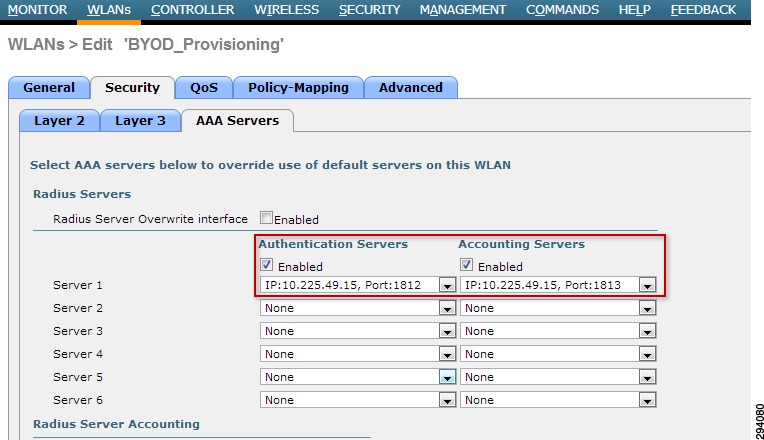Open the Policy-Mapping tab
Screen dimensions: 764x440
coord(298,88)
